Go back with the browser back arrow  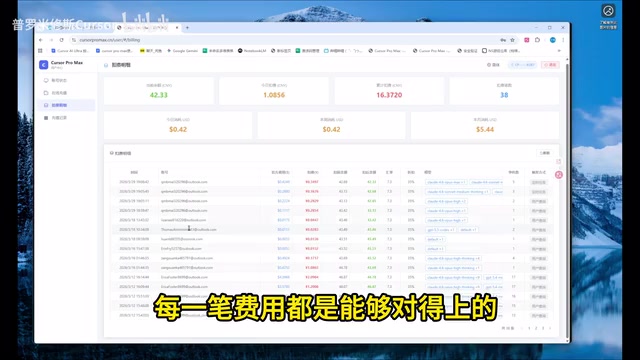point(40,40)
